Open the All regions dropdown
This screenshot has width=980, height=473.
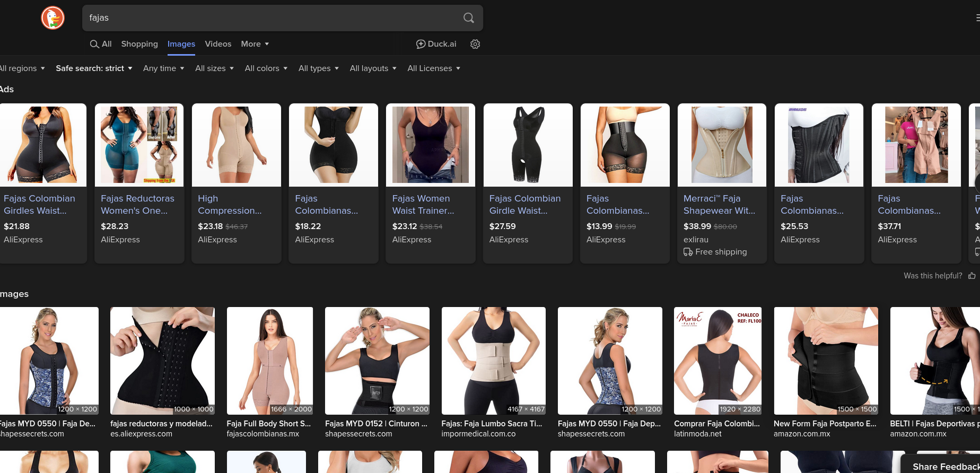click(22, 68)
